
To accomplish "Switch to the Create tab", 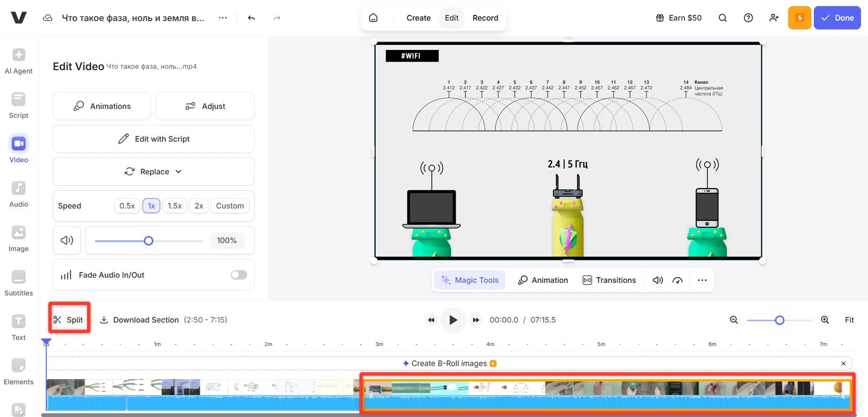I will pyautogui.click(x=418, y=18).
